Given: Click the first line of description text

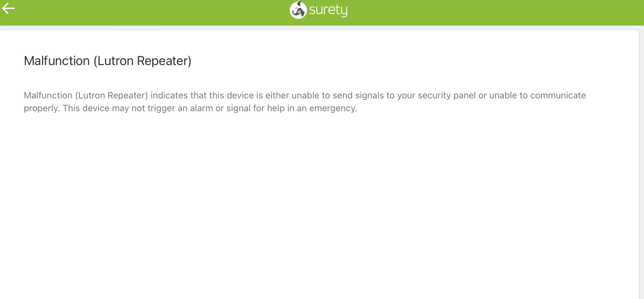Looking at the screenshot, I should (304, 96).
